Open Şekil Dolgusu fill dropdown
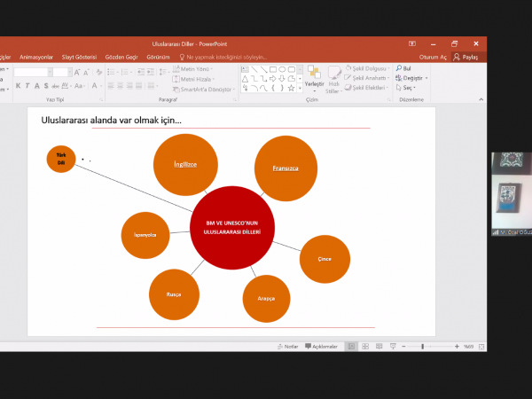This screenshot has width=532, height=399. (367, 68)
